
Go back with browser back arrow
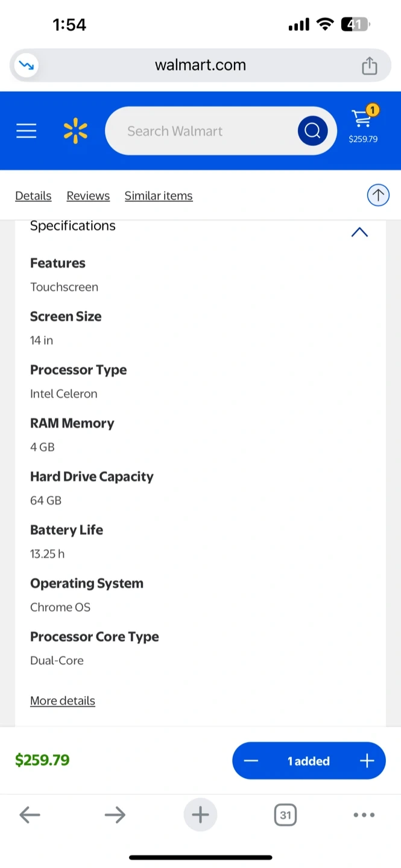click(30, 816)
